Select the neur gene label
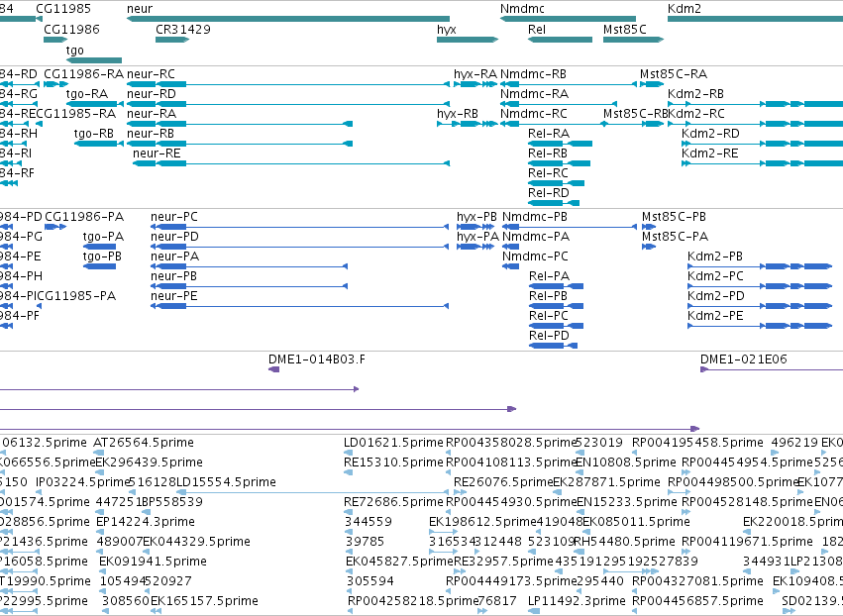Image resolution: width=843 pixels, height=616 pixels. click(x=140, y=9)
